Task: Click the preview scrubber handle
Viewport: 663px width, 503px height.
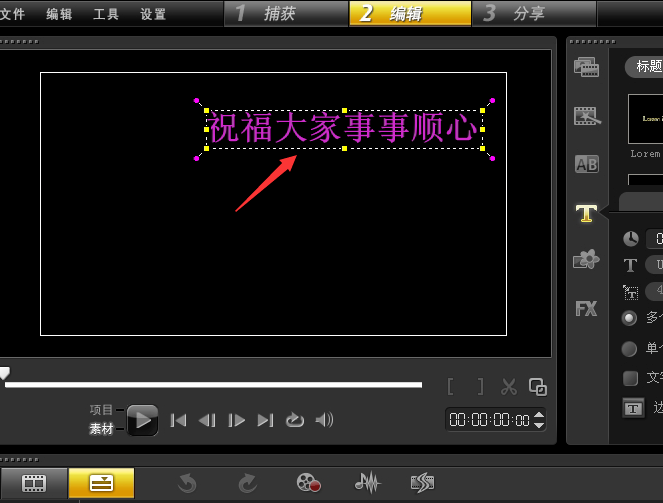Action: (x=5, y=373)
